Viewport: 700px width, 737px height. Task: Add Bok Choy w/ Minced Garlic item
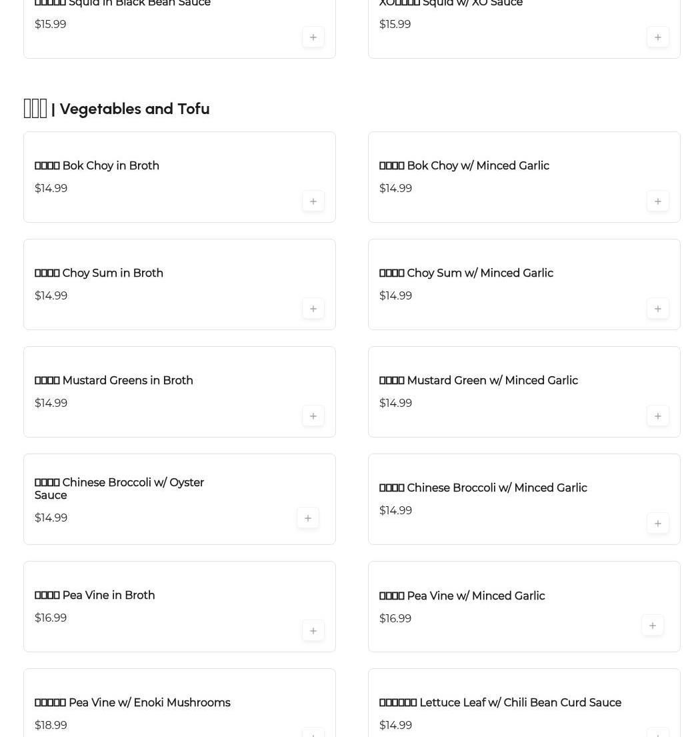click(658, 201)
